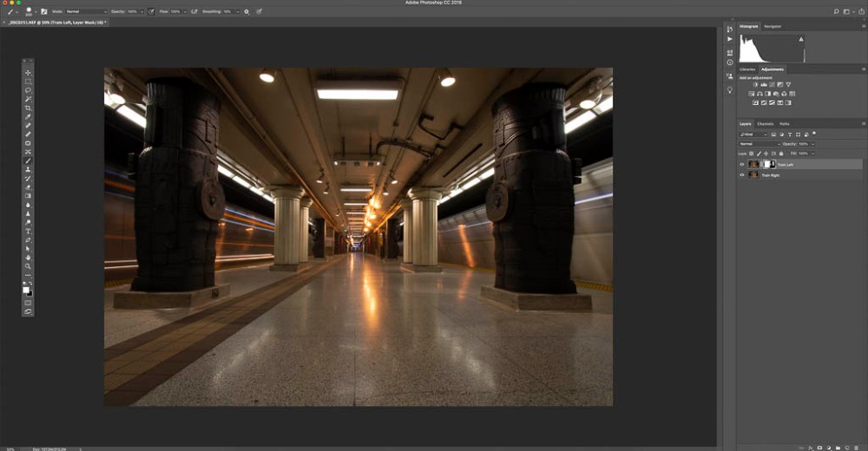Click the layer mask thumbnail on Train Left
Image resolution: width=868 pixels, height=451 pixels.
pyautogui.click(x=769, y=164)
